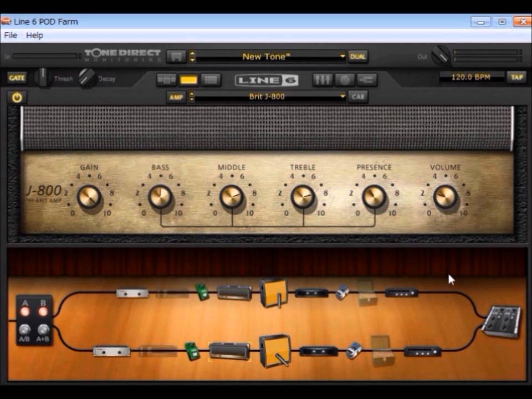The image size is (532, 399).
Task: Toggle the amp power bypass button
Action: tap(17, 98)
